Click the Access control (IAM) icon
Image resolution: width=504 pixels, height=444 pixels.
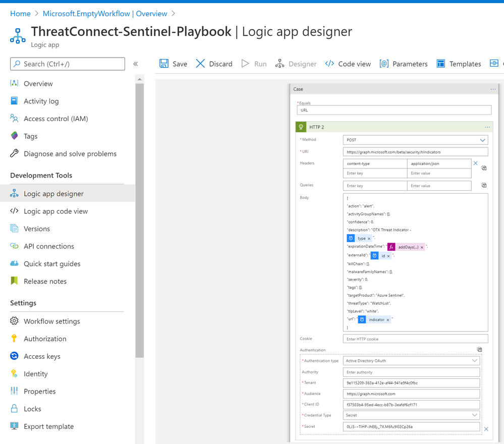[x=14, y=118]
